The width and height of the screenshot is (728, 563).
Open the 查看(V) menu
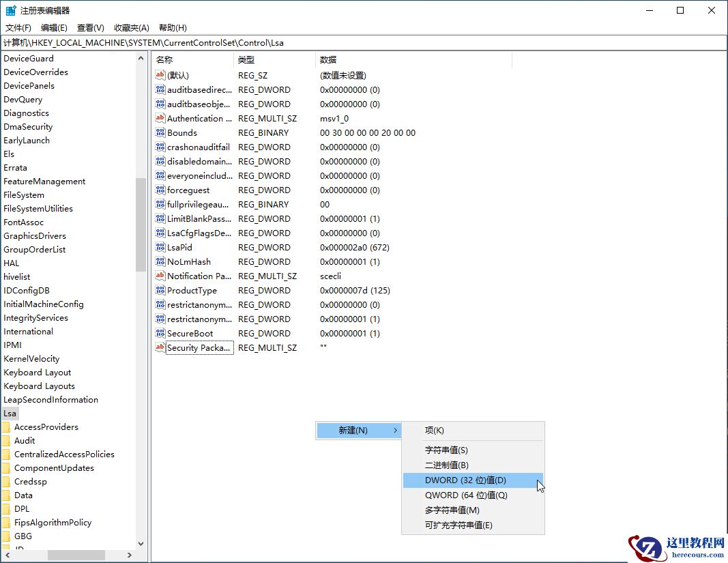(91, 27)
